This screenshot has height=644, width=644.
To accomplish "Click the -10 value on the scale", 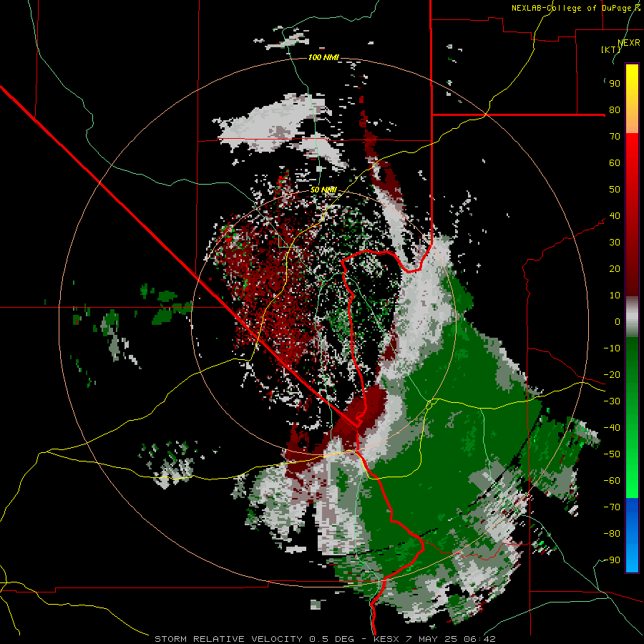I will [612, 348].
